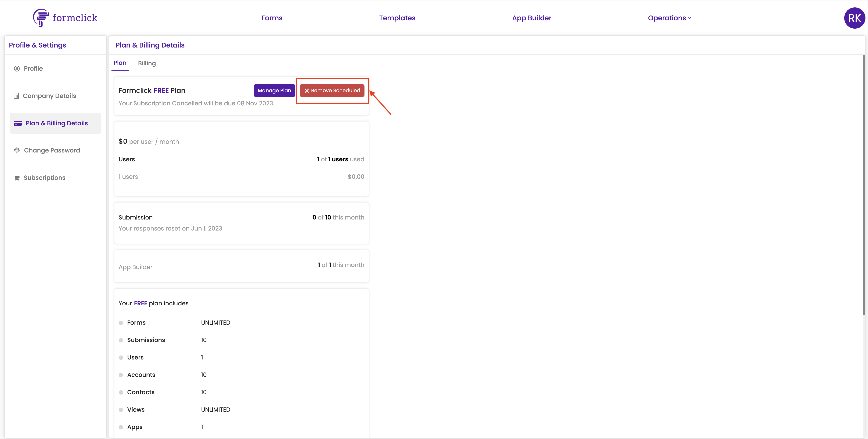Click the X icon on Remove Scheduled

point(307,90)
